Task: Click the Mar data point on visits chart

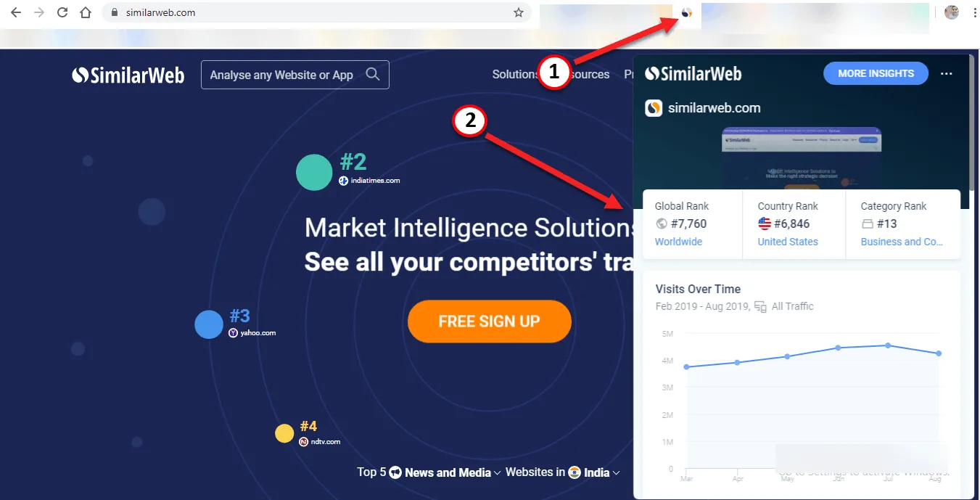Action: pos(686,367)
